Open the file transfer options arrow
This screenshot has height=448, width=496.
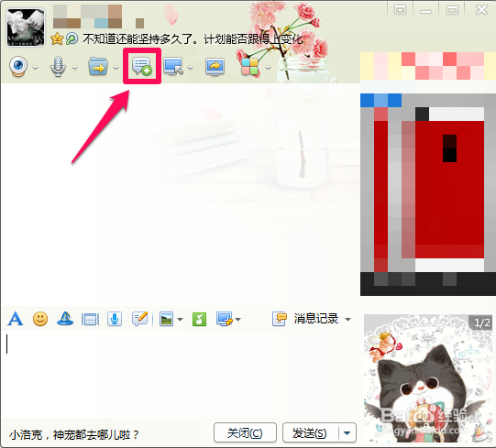tap(116, 68)
